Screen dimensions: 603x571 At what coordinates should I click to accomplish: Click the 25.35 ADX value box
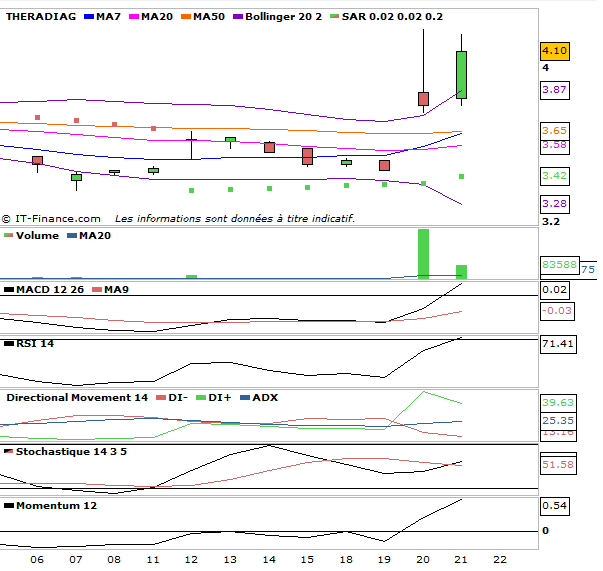point(558,421)
